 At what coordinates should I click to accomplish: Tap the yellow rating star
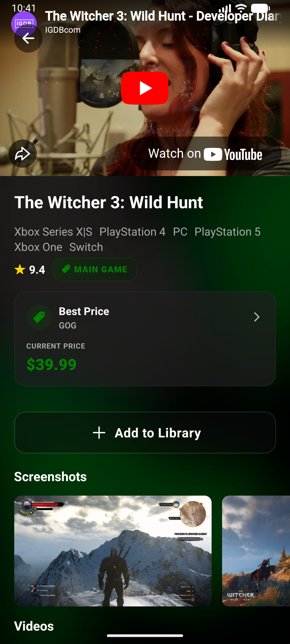(x=20, y=270)
